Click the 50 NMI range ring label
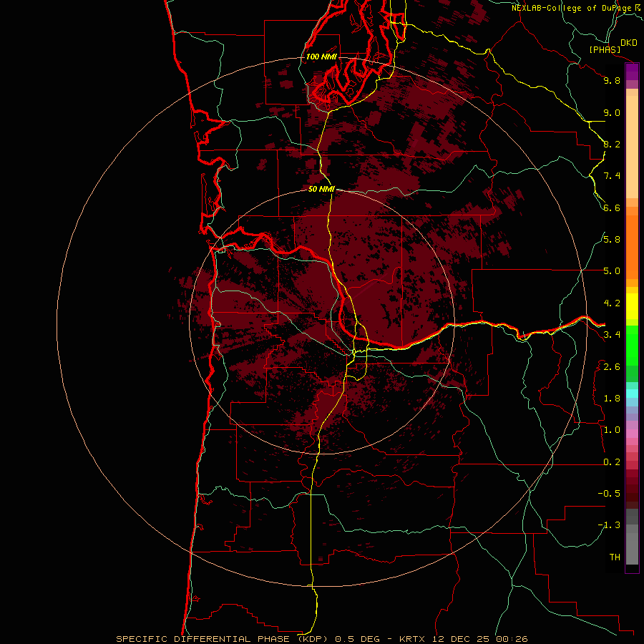The height and width of the screenshot is (644, 644). tap(321, 189)
